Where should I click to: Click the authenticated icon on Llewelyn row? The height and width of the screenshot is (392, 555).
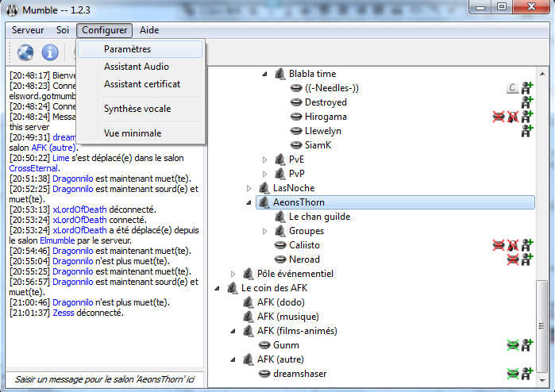click(527, 131)
